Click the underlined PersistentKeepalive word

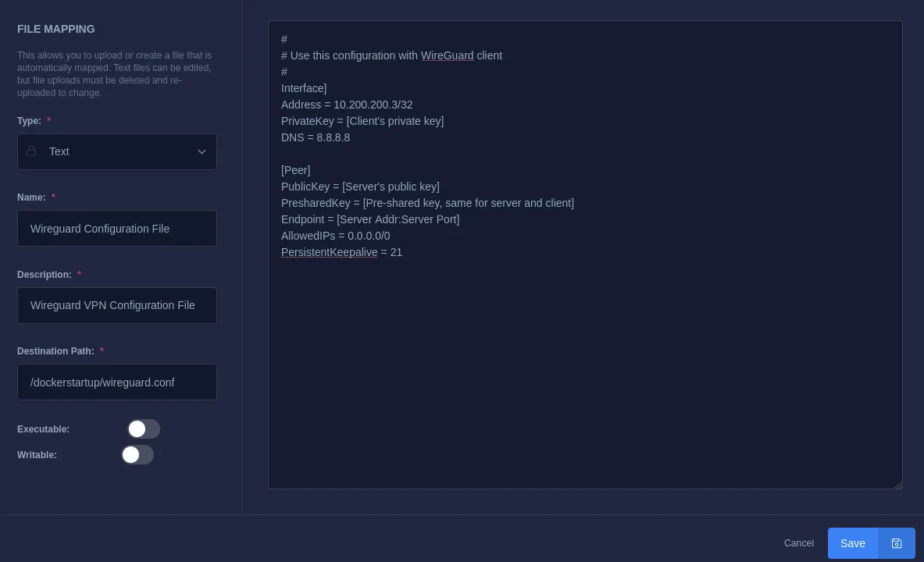click(x=329, y=252)
